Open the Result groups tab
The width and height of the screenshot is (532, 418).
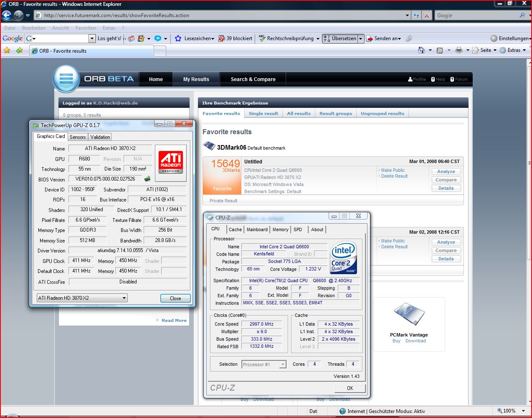tap(336, 113)
